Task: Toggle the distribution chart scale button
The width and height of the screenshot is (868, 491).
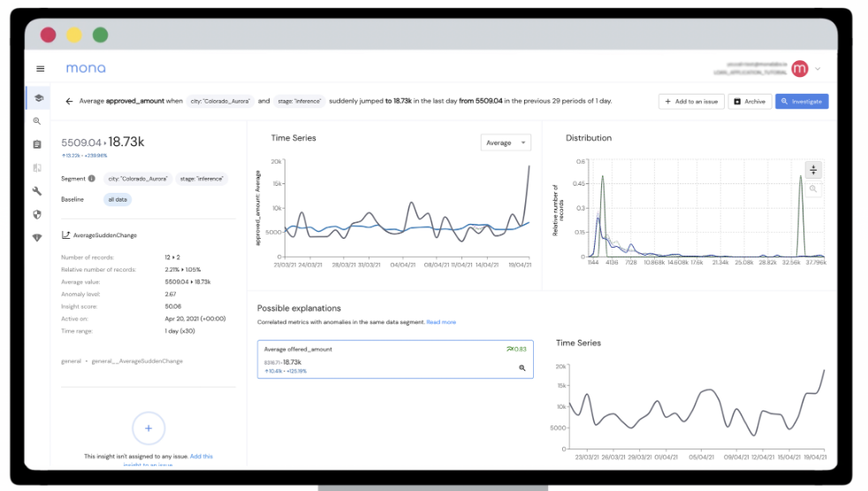Action: (x=814, y=170)
